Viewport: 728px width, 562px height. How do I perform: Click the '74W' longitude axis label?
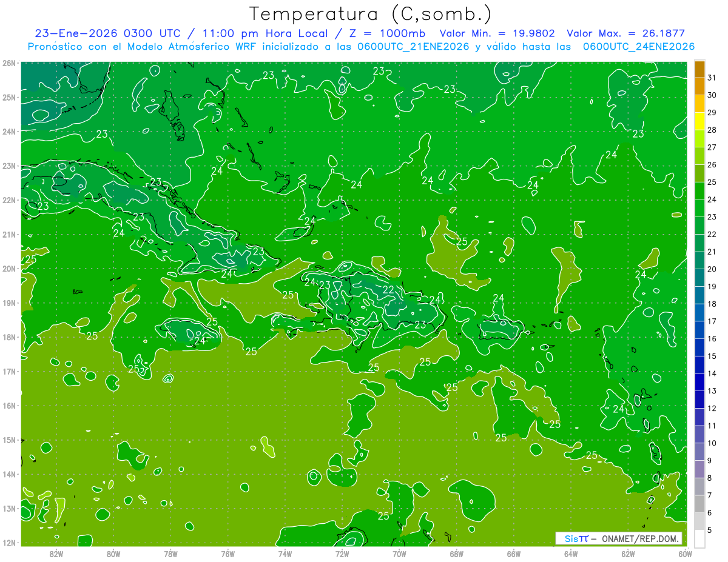pyautogui.click(x=285, y=554)
